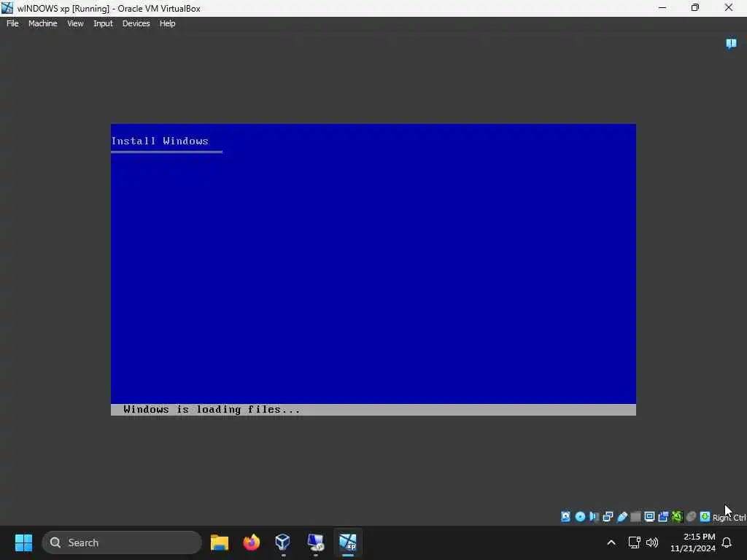Click the taskbar Search box
Viewport: 747px width, 560px height.
point(122,542)
